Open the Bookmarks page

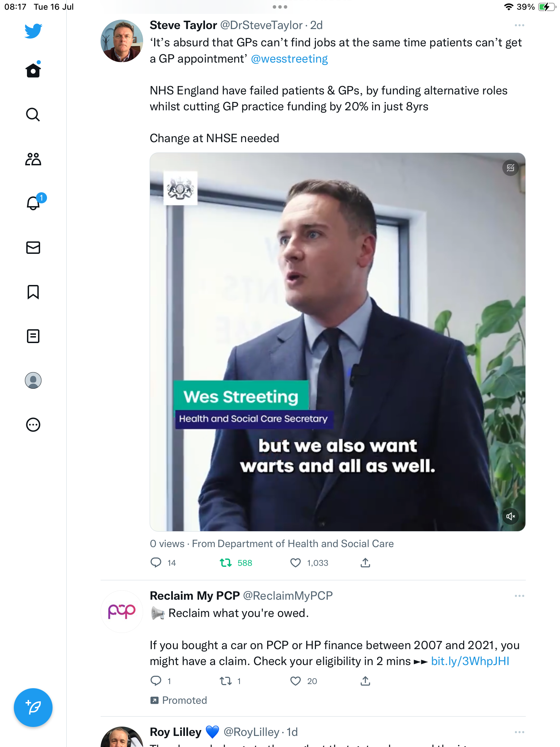pyautogui.click(x=33, y=292)
